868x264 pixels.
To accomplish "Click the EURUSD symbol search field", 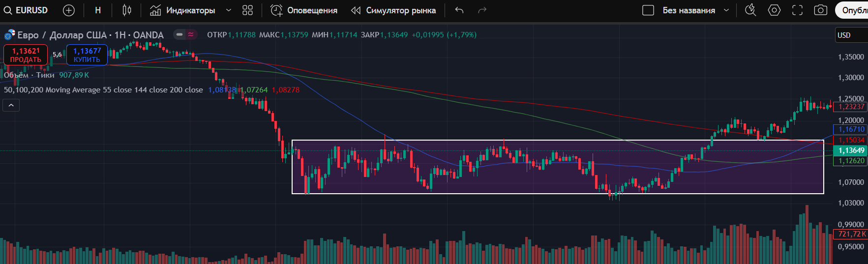I will (x=27, y=10).
